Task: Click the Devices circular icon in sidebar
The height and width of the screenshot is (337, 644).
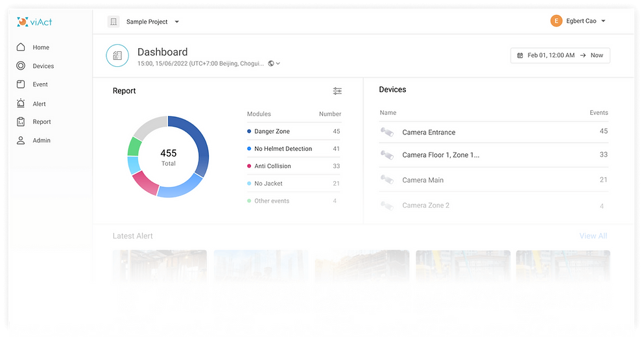Action: tap(21, 66)
